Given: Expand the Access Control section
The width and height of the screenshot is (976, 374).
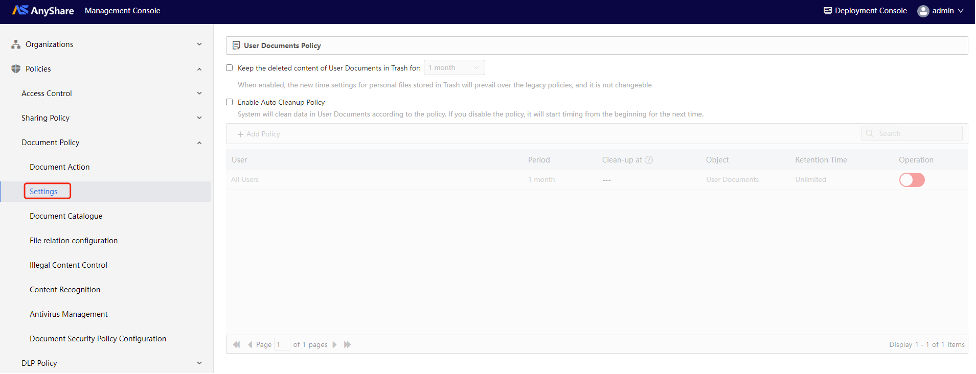Looking at the screenshot, I should 106,93.
